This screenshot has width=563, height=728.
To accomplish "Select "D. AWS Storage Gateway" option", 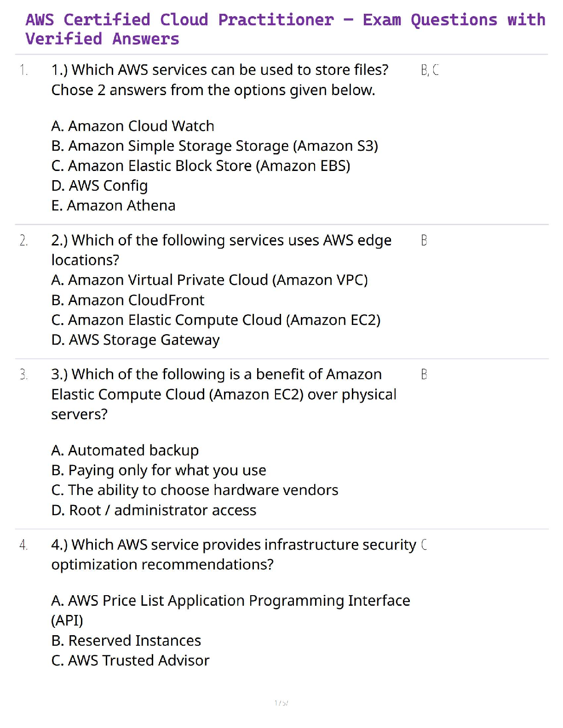I will (135, 340).
